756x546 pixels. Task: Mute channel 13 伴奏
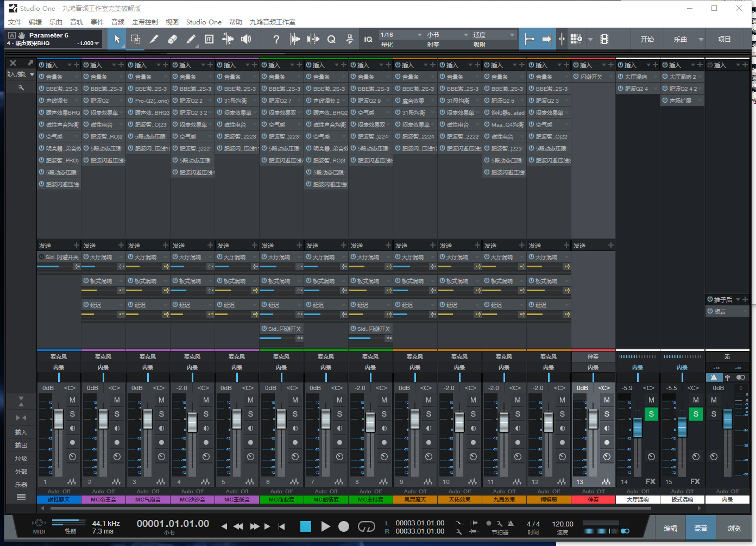pyautogui.click(x=607, y=400)
